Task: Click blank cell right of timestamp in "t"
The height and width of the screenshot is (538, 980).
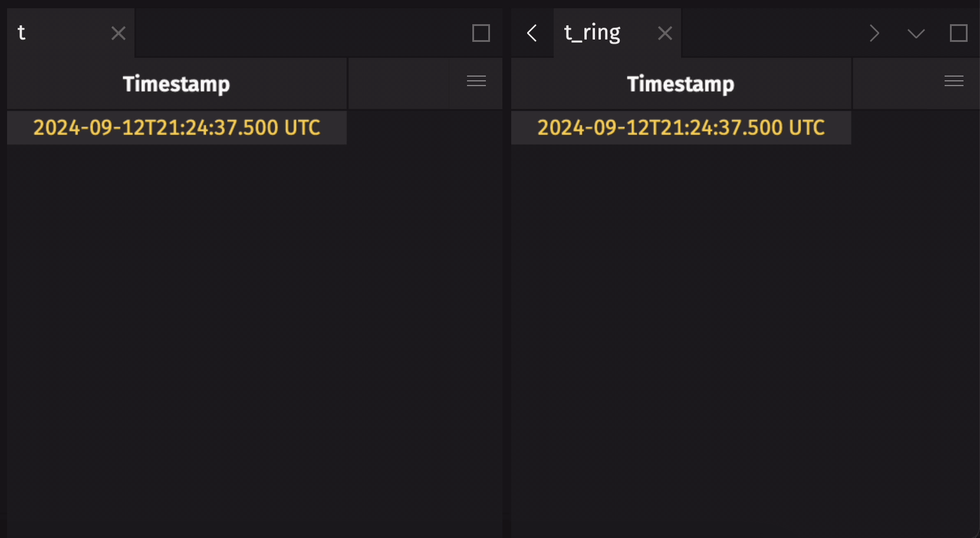Action: coord(425,127)
